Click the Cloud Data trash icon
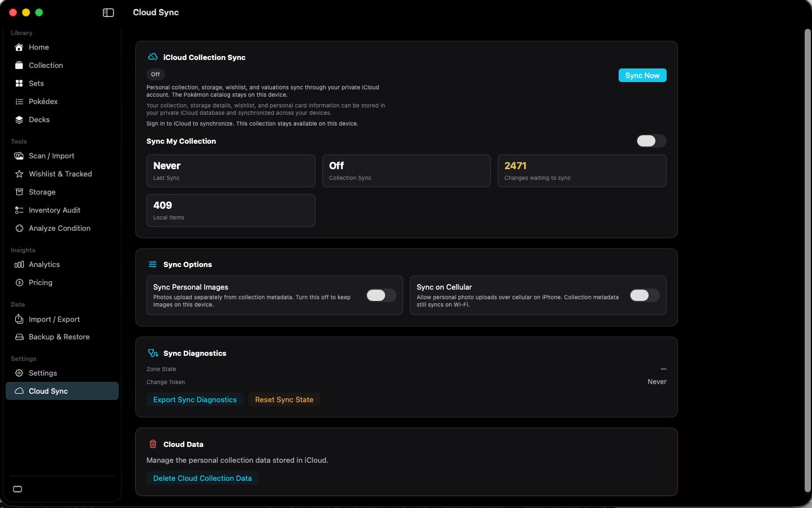 point(153,444)
